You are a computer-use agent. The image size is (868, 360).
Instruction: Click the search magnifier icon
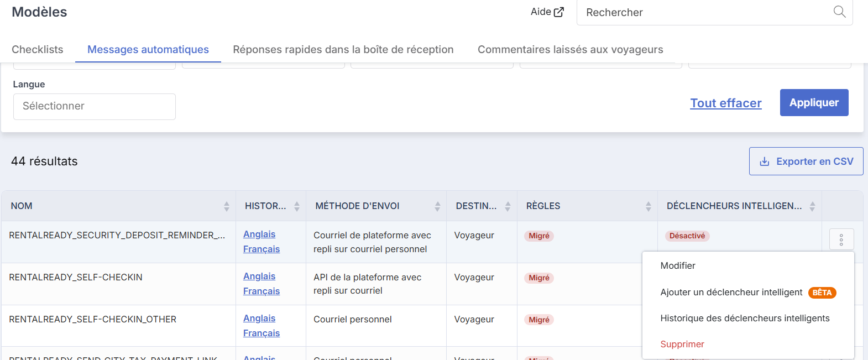pyautogui.click(x=839, y=12)
